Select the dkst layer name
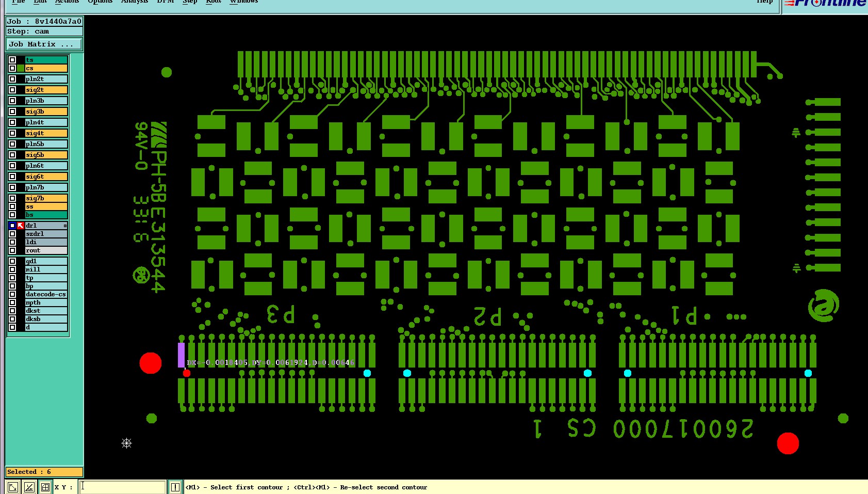The width and height of the screenshot is (868, 494). coord(46,311)
